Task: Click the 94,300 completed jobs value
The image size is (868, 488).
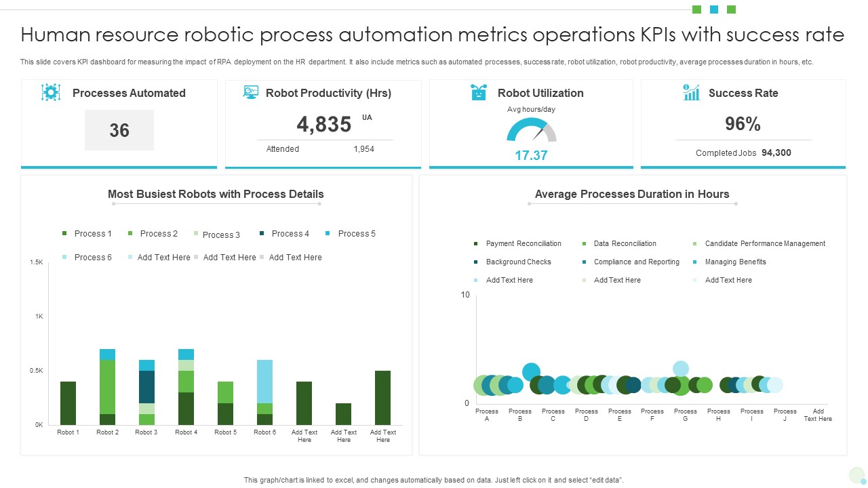Action: click(x=776, y=153)
